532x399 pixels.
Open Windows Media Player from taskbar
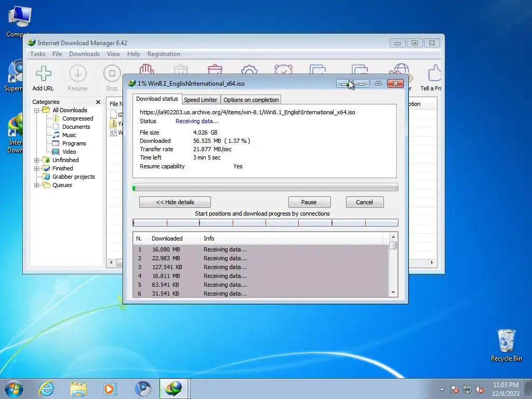(110, 389)
